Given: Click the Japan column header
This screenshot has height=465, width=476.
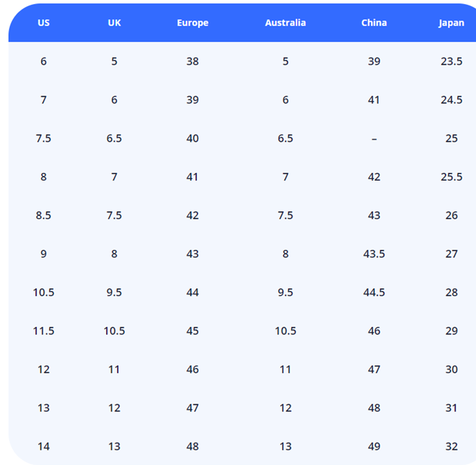Looking at the screenshot, I should pyautogui.click(x=451, y=22).
